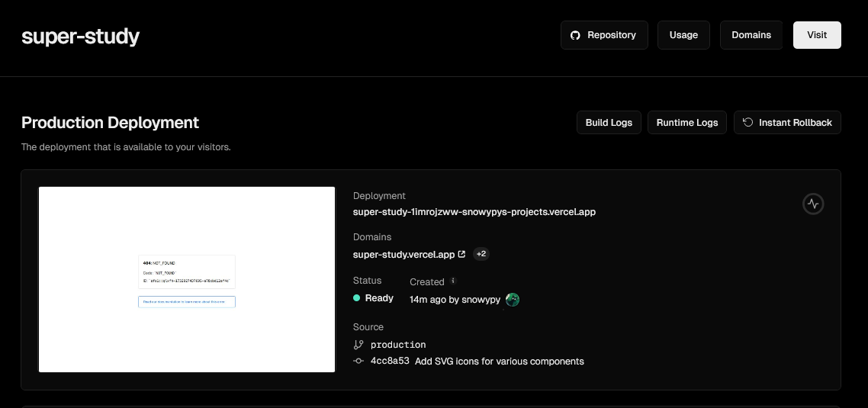Click the super-study project title
868x408 pixels.
click(80, 37)
